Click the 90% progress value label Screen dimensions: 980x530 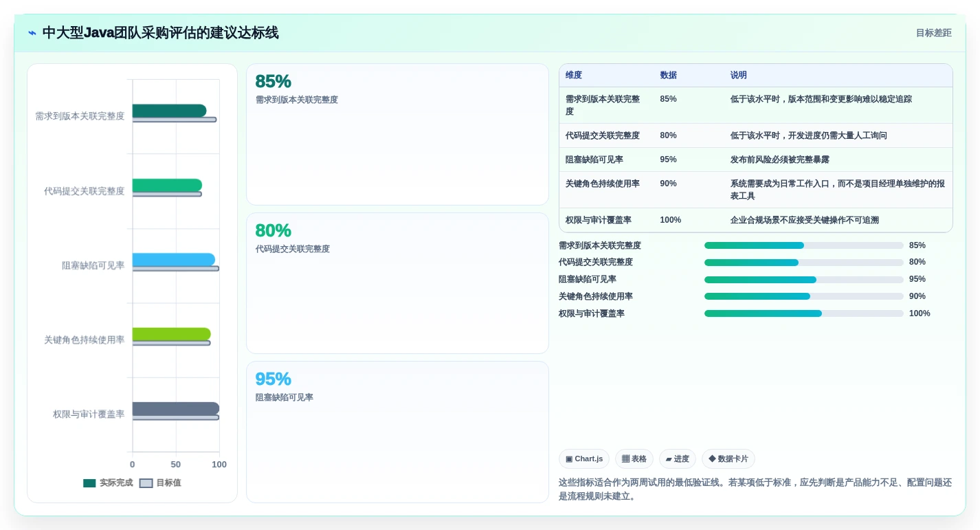pos(917,296)
